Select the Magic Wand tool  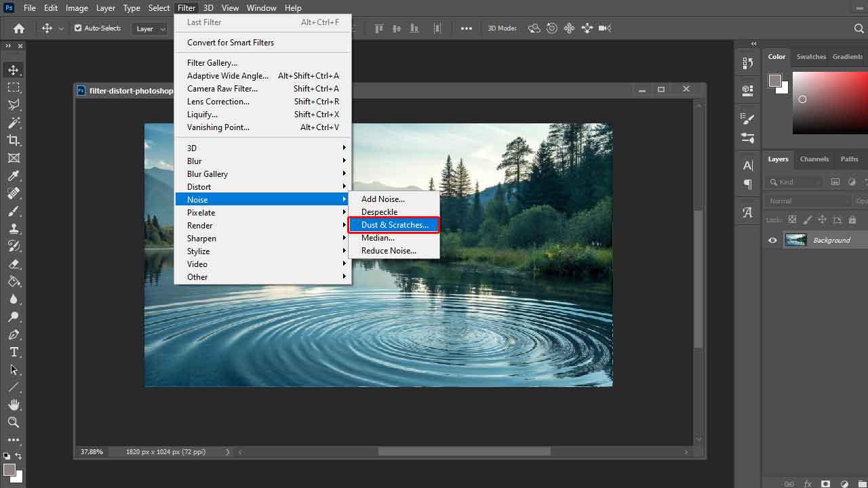(x=13, y=123)
